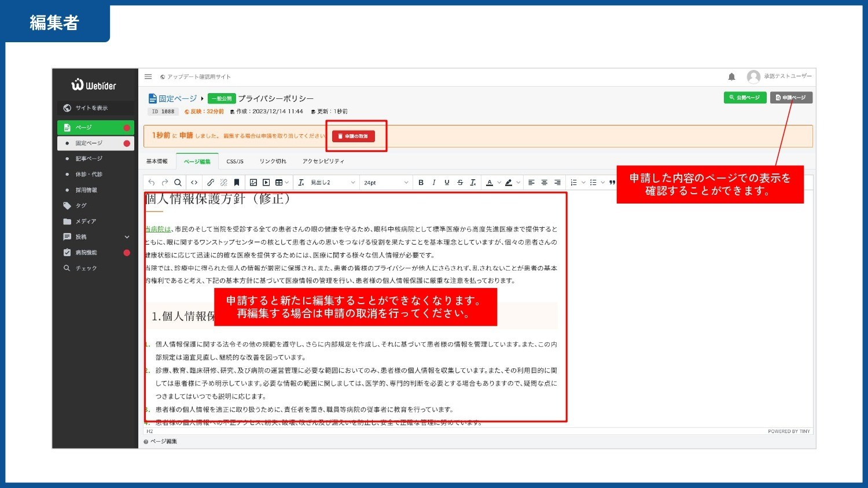This screenshot has width=868, height=488.
Task: Toggle underline formatting
Action: pos(447,183)
